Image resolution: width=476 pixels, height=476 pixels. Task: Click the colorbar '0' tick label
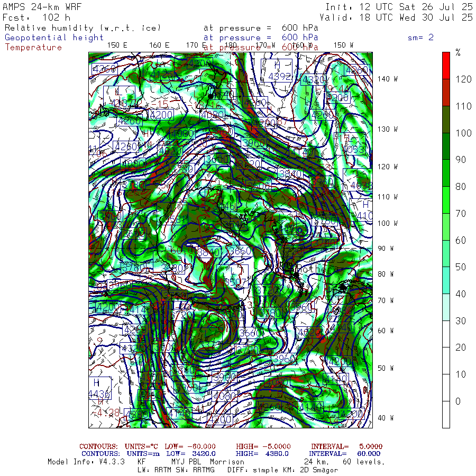coord(458,401)
